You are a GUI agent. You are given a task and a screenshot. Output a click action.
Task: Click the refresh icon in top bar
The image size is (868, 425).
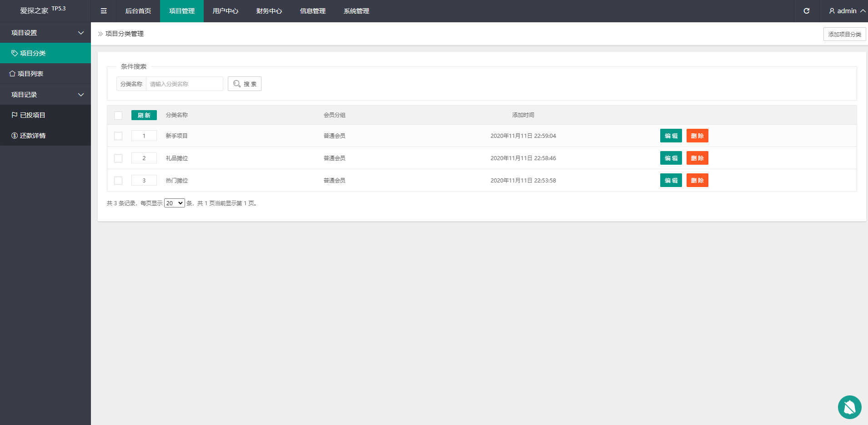click(x=806, y=11)
